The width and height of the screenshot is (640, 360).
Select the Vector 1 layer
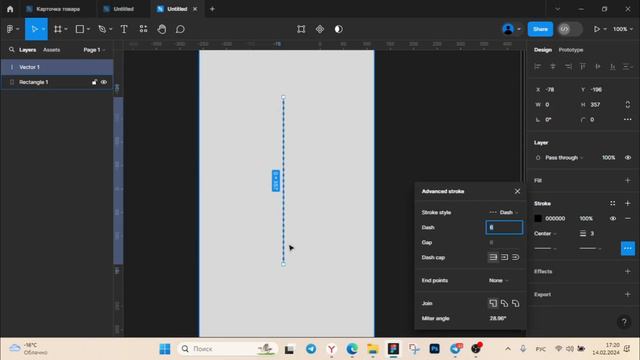pos(57,67)
